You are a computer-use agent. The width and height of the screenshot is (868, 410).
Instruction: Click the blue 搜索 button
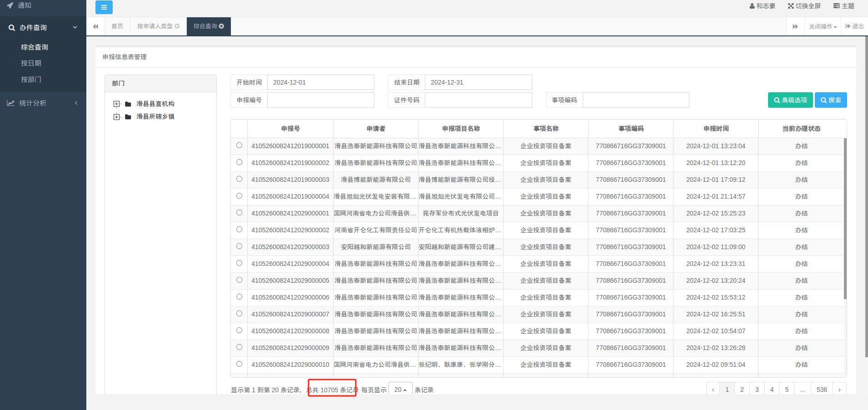point(831,100)
